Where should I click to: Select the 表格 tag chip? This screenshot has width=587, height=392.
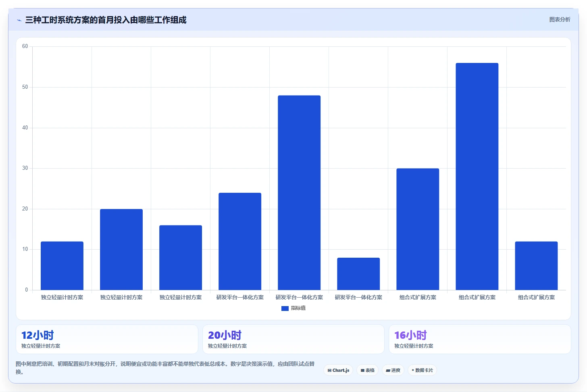(x=367, y=370)
